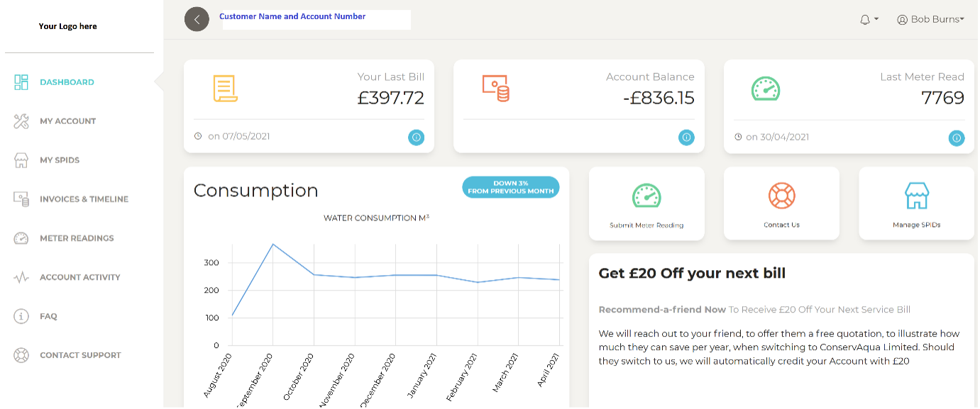Open Invoices & Timeline section
This screenshot has width=980, height=409.
(x=21, y=199)
